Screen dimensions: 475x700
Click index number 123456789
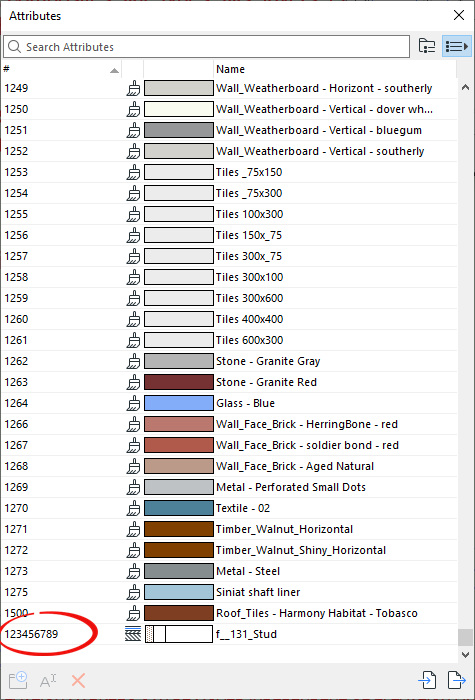click(x=31, y=634)
